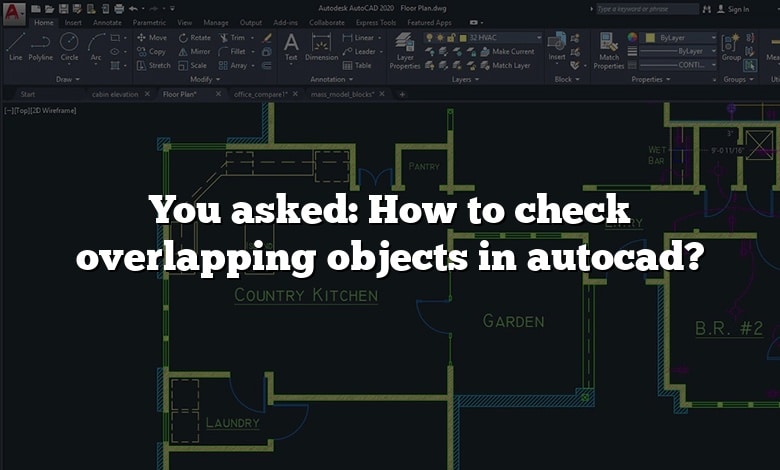Activate the Fillet command

pos(232,51)
